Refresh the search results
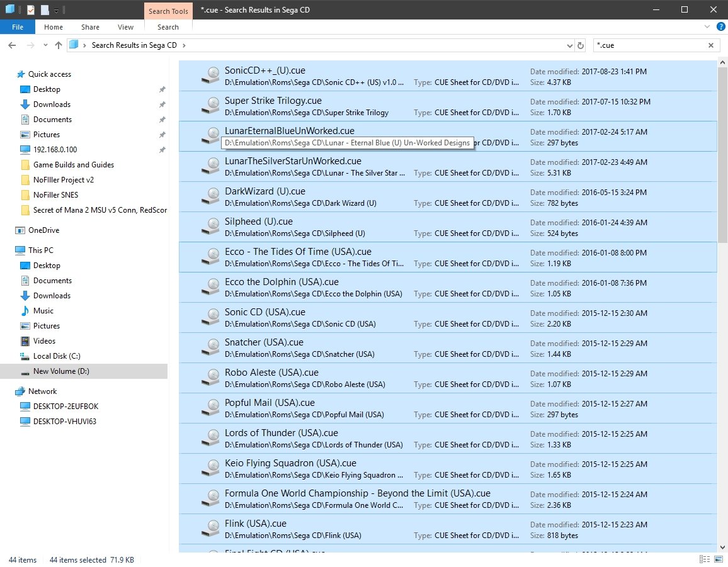This screenshot has width=728, height=567. pos(581,45)
